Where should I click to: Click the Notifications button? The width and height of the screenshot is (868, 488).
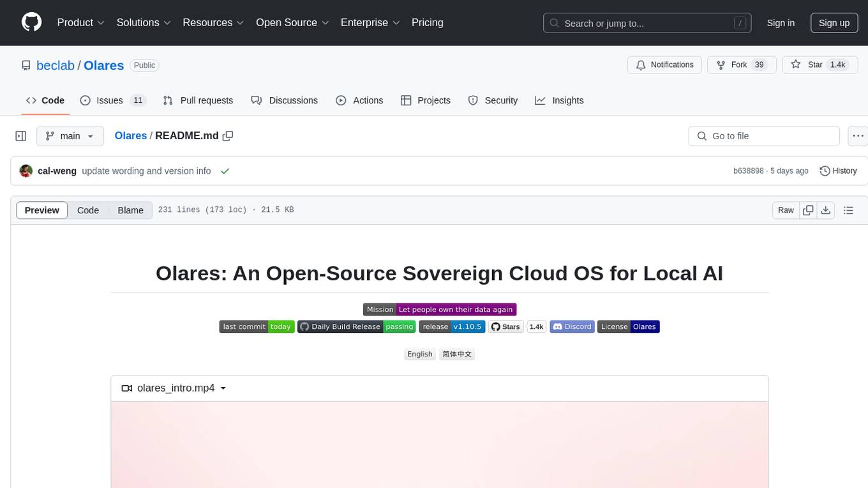click(665, 65)
